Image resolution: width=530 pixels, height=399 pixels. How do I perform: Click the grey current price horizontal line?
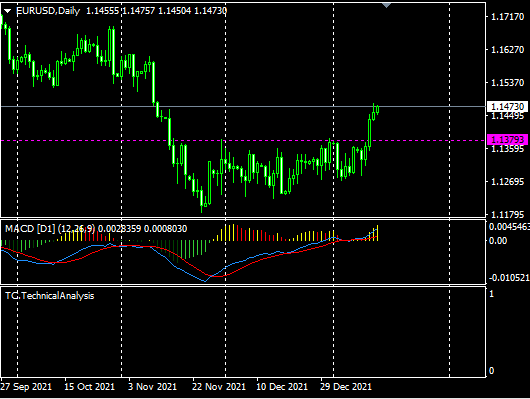click(243, 107)
